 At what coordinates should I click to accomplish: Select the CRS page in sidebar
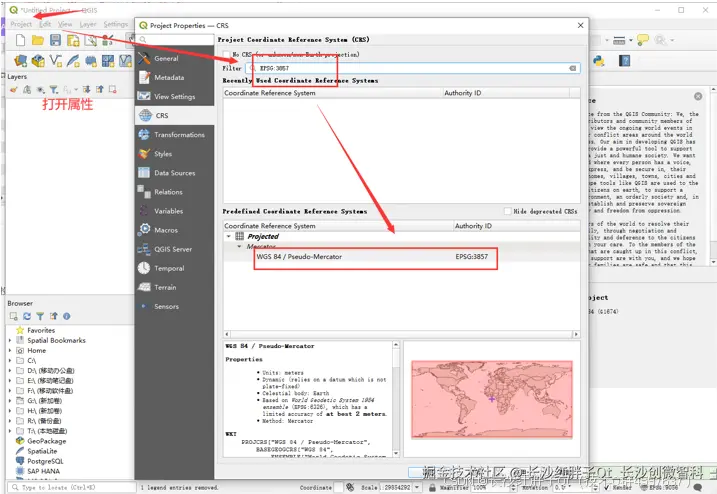[174, 116]
